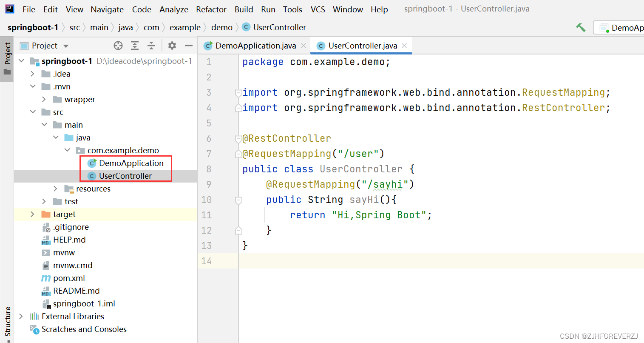The width and height of the screenshot is (644, 343).
Task: Close the DemoApplication.java tab
Action: point(304,46)
